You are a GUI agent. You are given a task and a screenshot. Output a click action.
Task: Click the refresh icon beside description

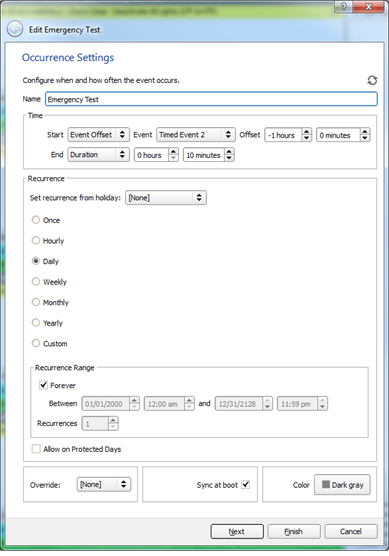tap(372, 80)
